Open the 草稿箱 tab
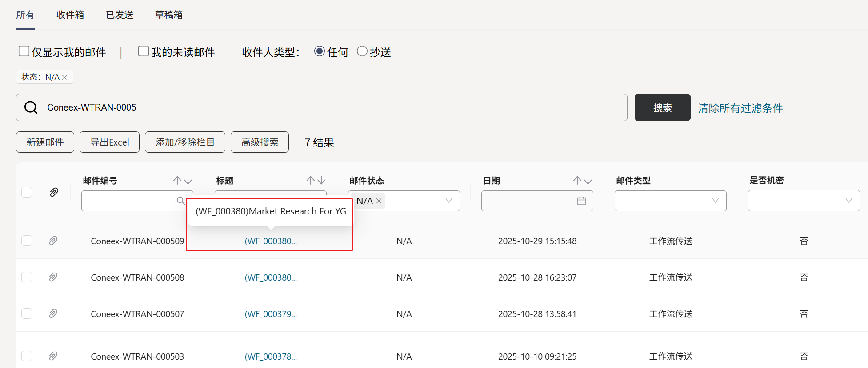Screen dimensions: 868x368 (x=168, y=15)
